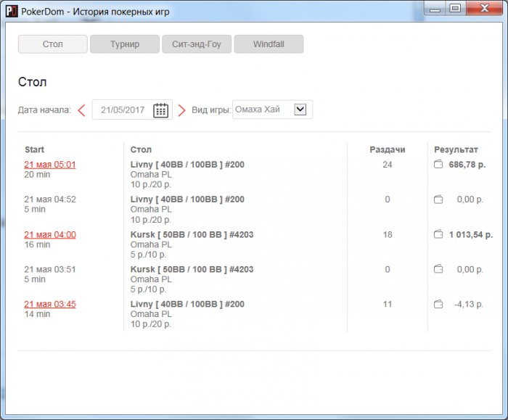Click the 16 min duration text
508x420 pixels.
point(37,244)
